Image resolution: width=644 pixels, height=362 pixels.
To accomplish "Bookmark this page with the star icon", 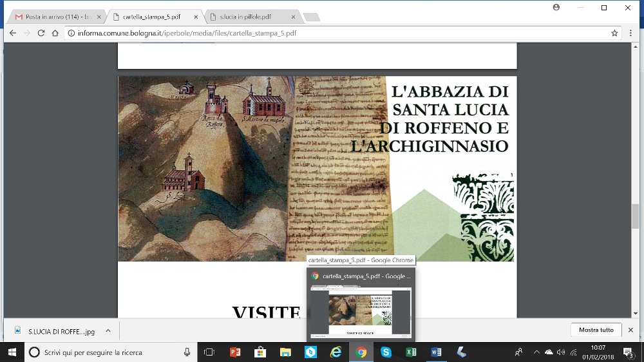I will coord(614,33).
